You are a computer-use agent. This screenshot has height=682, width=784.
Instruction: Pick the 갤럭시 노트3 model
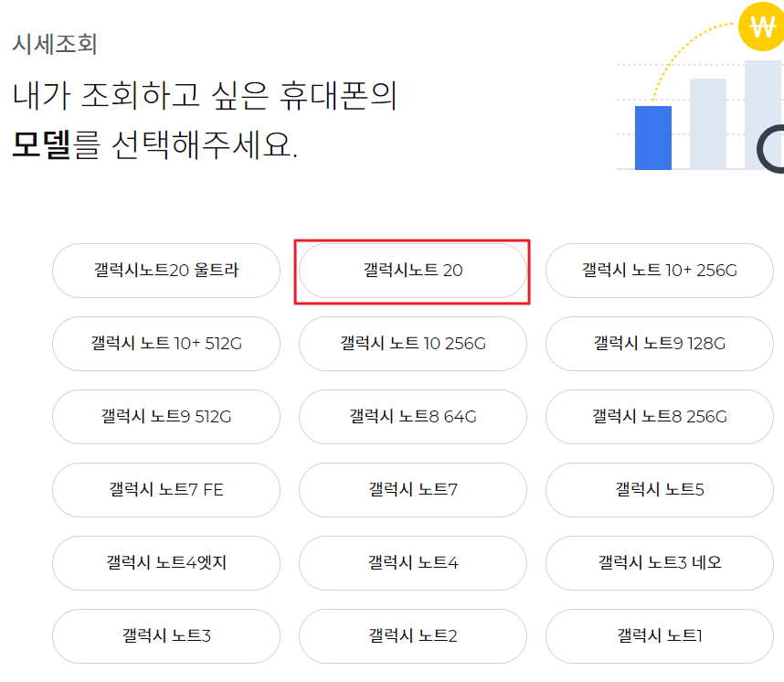[x=165, y=636]
